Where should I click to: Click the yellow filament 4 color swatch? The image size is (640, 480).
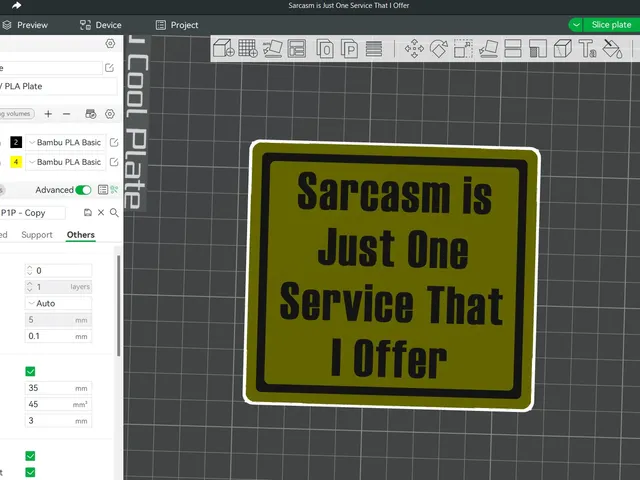coord(16,162)
